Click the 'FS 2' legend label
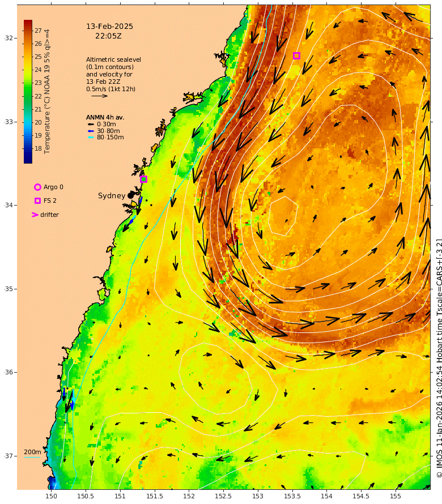The width and height of the screenshot is (442, 504). pyautogui.click(x=50, y=200)
